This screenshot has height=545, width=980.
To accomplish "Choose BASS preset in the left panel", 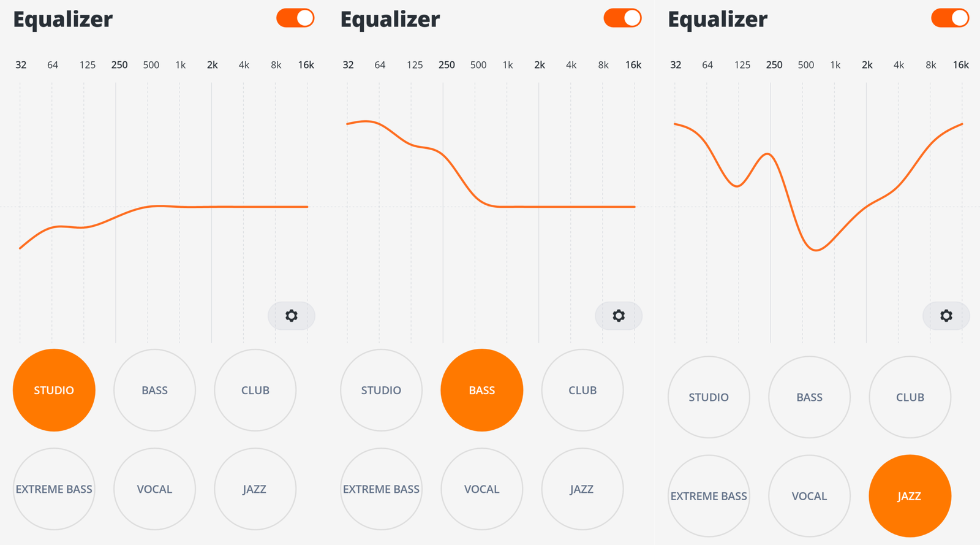I will 154,391.
